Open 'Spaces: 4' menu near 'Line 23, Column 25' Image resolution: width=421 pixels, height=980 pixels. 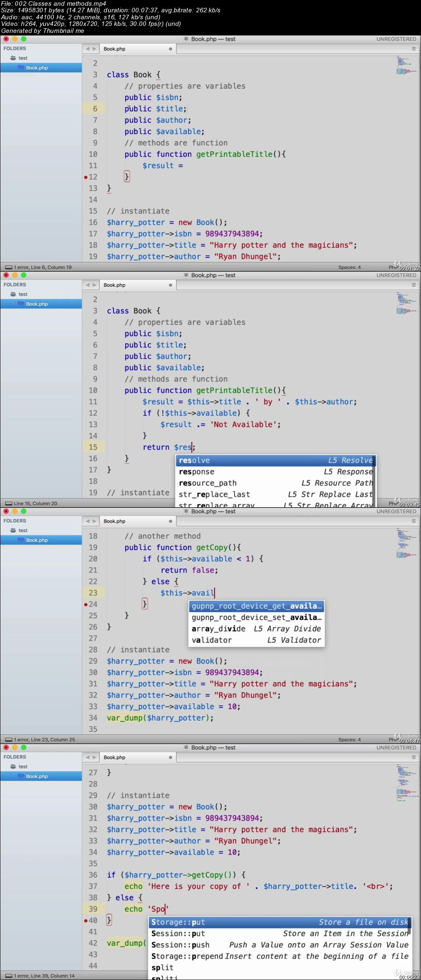pos(349,739)
